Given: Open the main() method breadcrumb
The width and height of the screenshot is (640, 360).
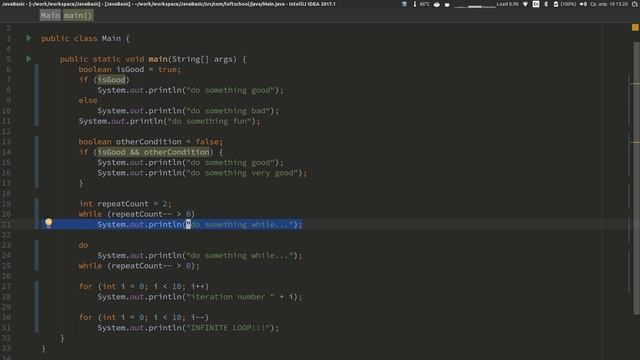Looking at the screenshot, I should click(x=78, y=16).
